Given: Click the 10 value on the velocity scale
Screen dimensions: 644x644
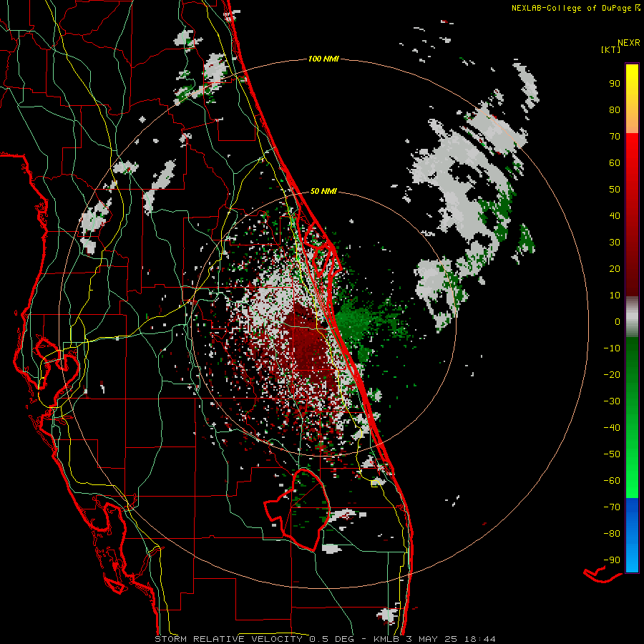Looking at the screenshot, I should (x=615, y=295).
